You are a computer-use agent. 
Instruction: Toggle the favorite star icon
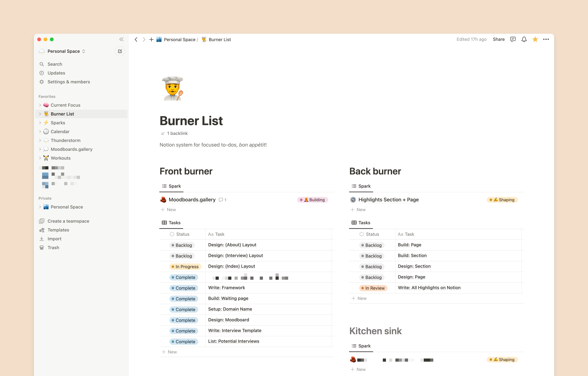tap(535, 39)
